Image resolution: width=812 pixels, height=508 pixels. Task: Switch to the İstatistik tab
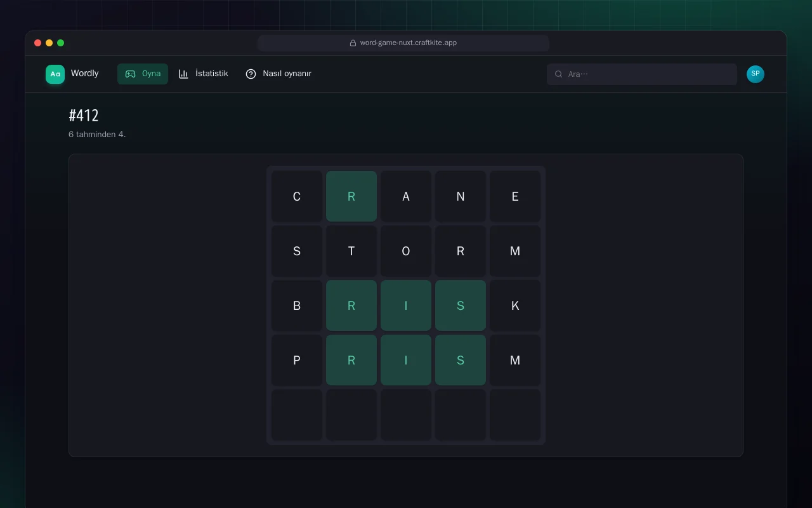[203, 74]
